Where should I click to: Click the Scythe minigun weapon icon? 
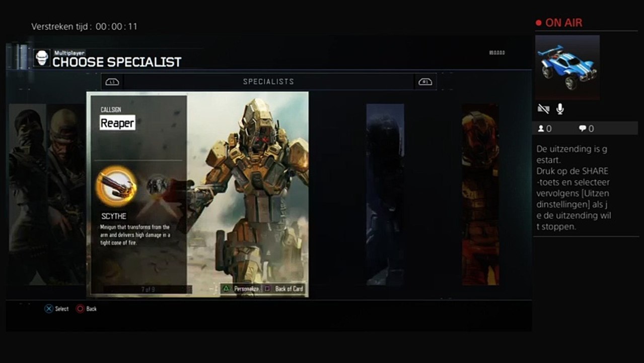[x=117, y=187]
